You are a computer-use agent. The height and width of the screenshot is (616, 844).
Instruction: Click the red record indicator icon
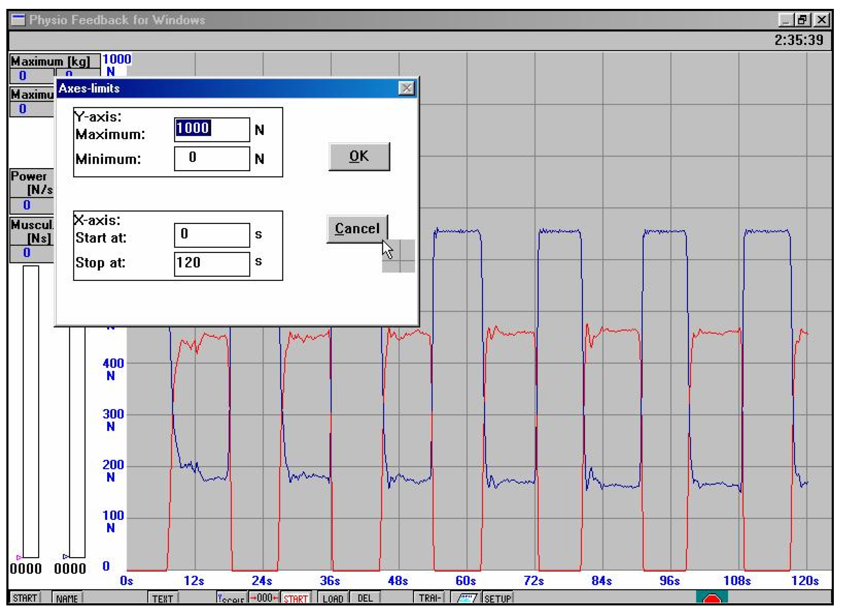pyautogui.click(x=712, y=598)
